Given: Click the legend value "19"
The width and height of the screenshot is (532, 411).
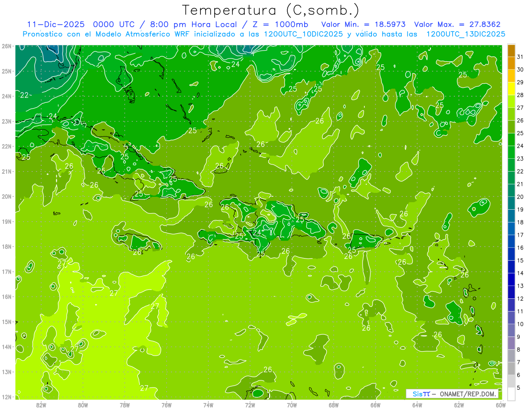Looking at the screenshot, I should [x=520, y=210].
